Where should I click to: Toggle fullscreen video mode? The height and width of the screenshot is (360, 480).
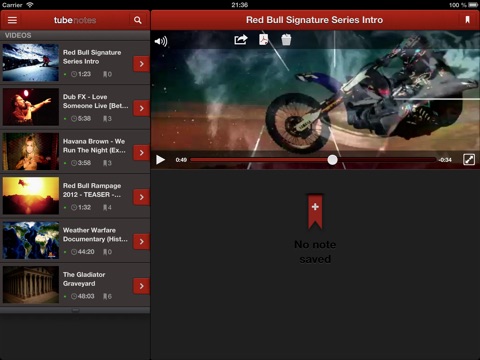click(469, 160)
